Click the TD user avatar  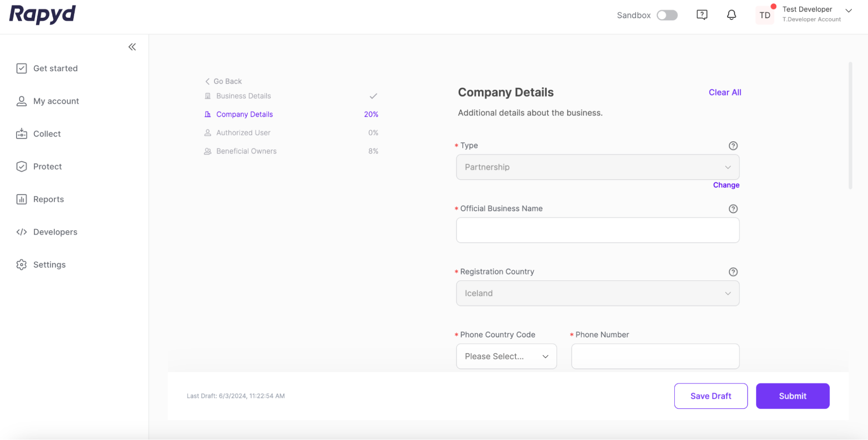[x=765, y=16]
